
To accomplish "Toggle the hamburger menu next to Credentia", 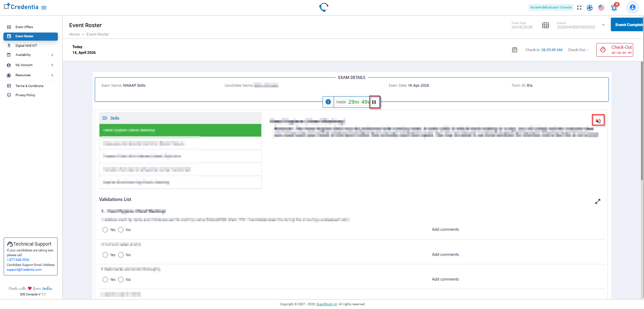I will [44, 7].
